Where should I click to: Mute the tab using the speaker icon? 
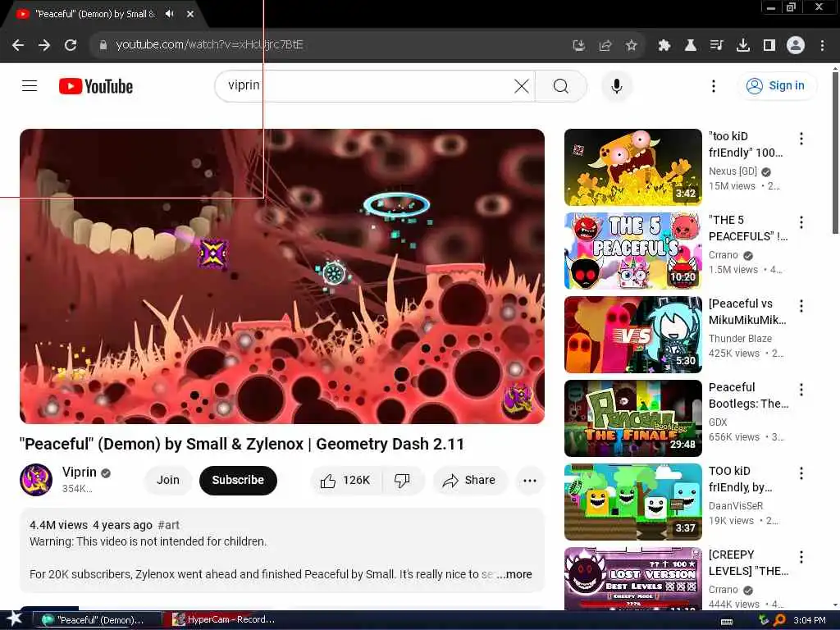[170, 14]
